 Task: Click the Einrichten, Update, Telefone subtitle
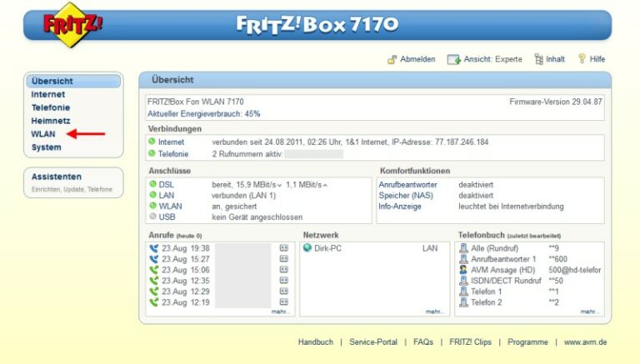pos(72,189)
